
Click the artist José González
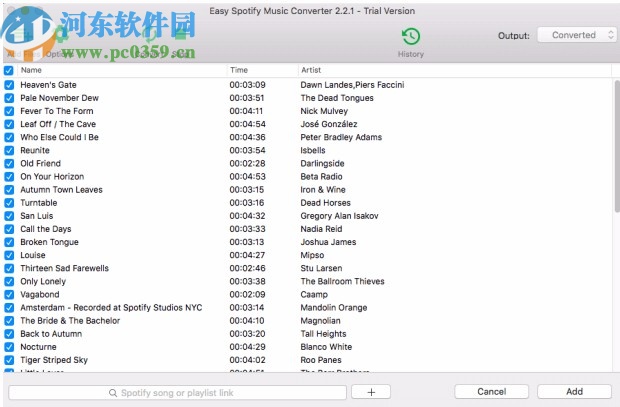pos(329,124)
